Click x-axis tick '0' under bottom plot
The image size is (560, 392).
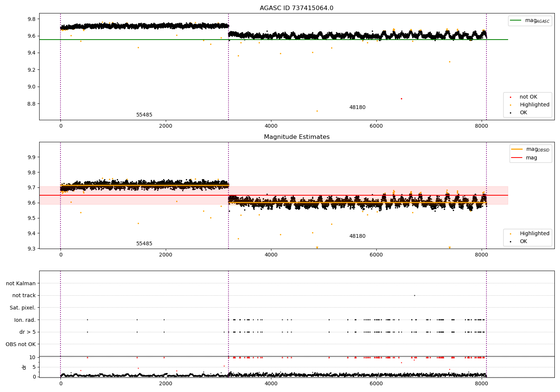coord(60,383)
